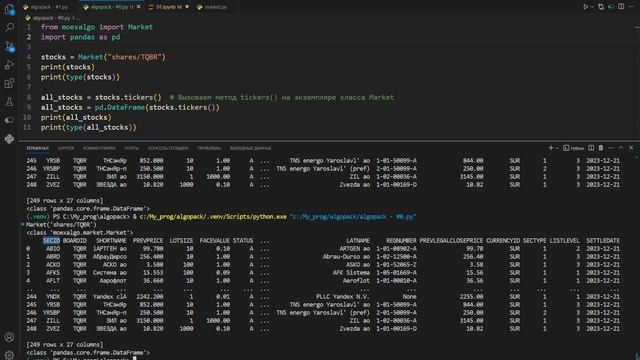Create a new terminal with plus icon
This screenshot has height=360, width=640.
pyautogui.click(x=551, y=148)
